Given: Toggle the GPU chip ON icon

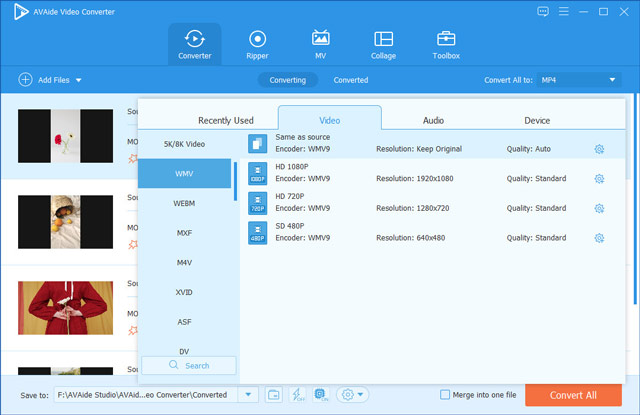Looking at the screenshot, I should coord(321,395).
